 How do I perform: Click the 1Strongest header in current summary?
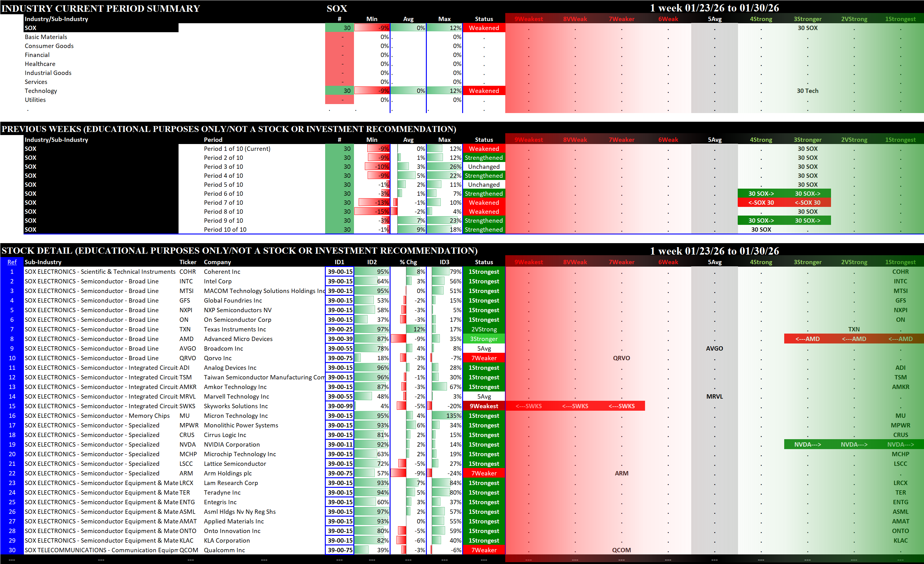point(900,19)
